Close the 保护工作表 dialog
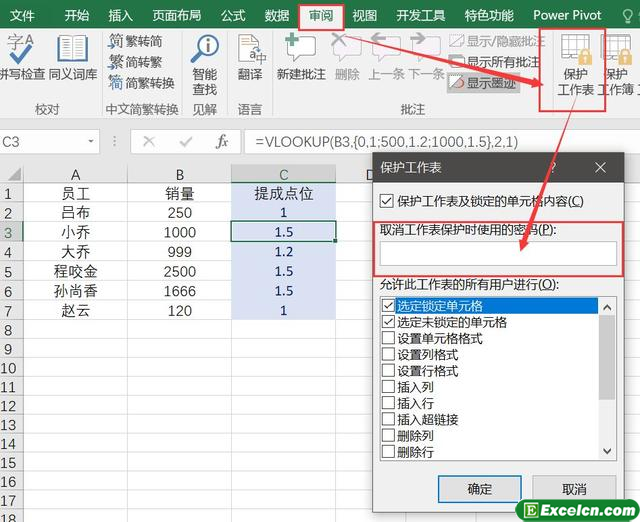 click(600, 167)
